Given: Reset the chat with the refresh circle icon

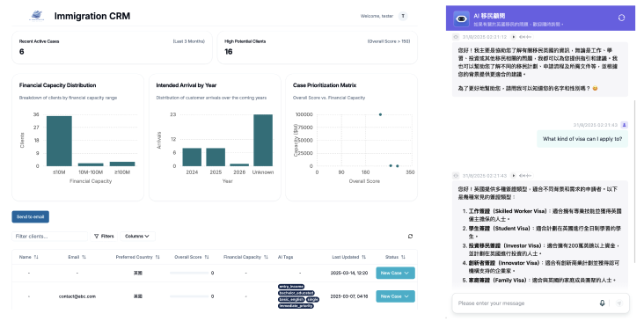Looking at the screenshot, I should pyautogui.click(x=621, y=18).
